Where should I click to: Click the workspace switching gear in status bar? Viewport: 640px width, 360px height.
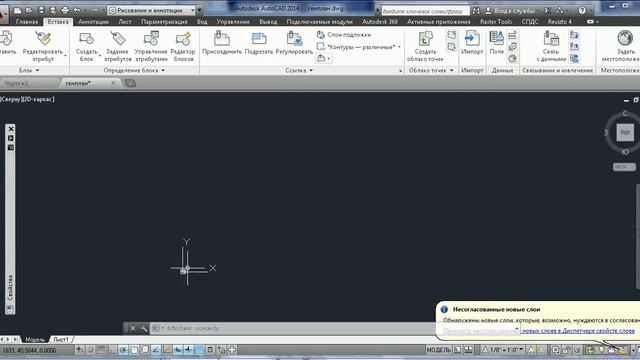556,350
